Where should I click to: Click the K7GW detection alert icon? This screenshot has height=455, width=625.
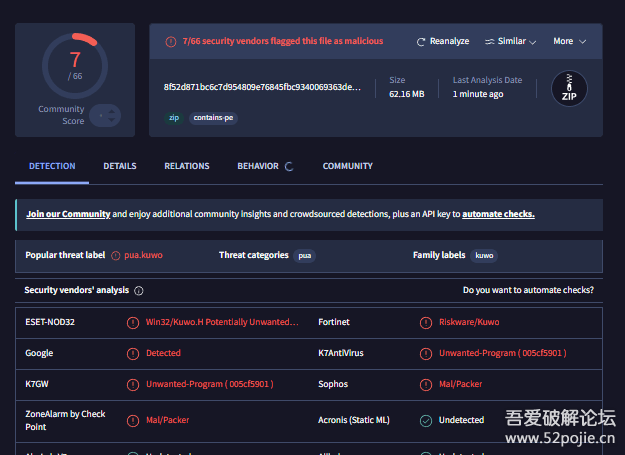point(133,384)
